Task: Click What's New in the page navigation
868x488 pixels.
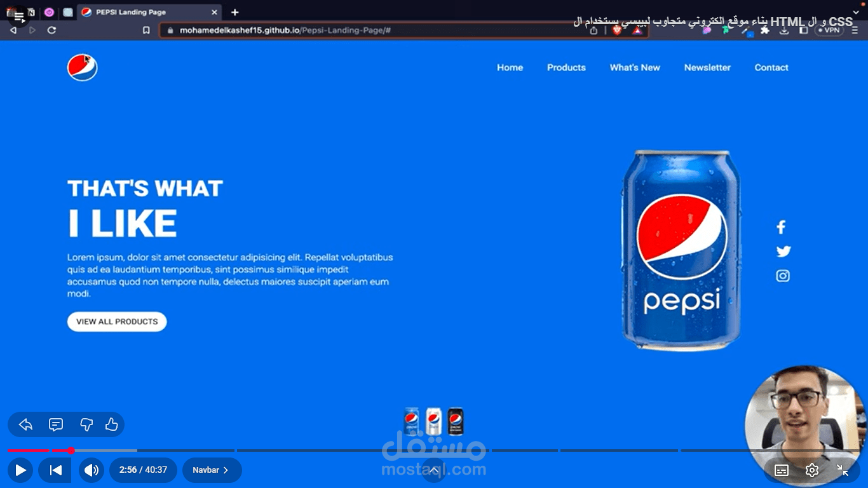Action: coord(635,67)
